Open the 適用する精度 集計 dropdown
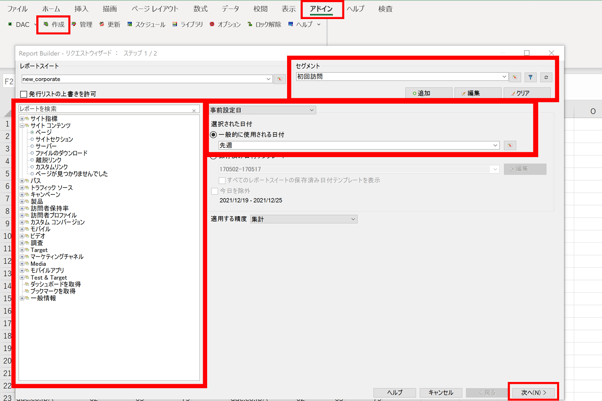602x401 pixels. pyautogui.click(x=304, y=219)
